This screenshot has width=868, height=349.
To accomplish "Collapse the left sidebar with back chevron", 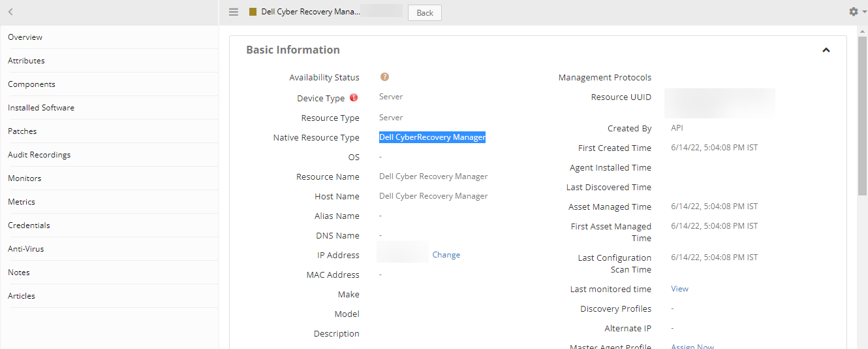I will pyautogui.click(x=11, y=12).
